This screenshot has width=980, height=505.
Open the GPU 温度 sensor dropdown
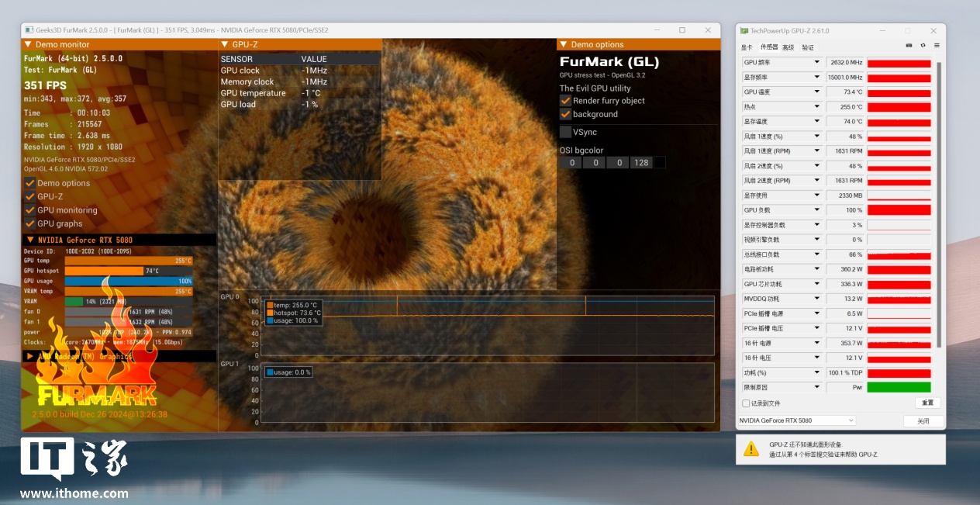click(816, 92)
